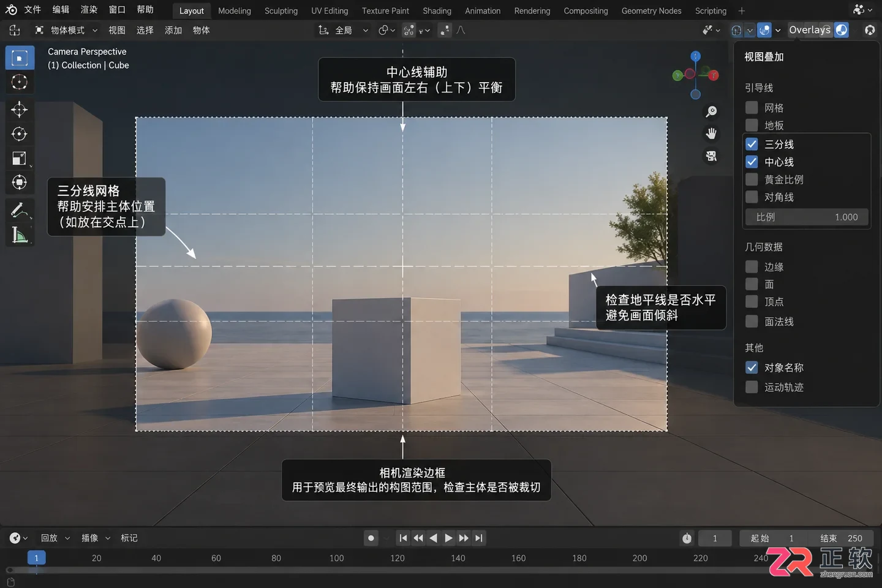Open the 视图 header menu
Screen dimensions: 882x588
coord(117,30)
